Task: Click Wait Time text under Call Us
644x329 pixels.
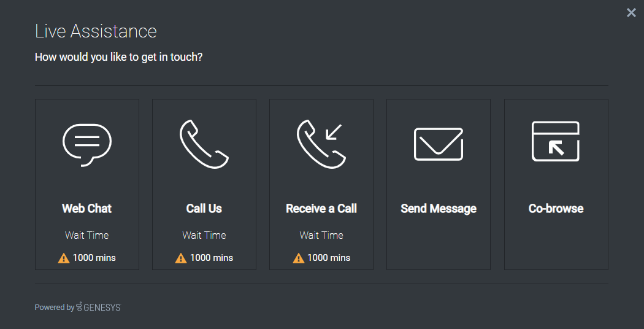Action: click(x=204, y=235)
